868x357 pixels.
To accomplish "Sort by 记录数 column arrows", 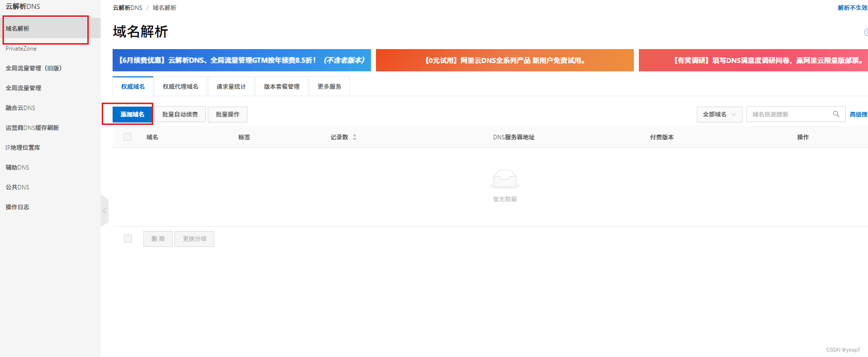I will (x=355, y=137).
